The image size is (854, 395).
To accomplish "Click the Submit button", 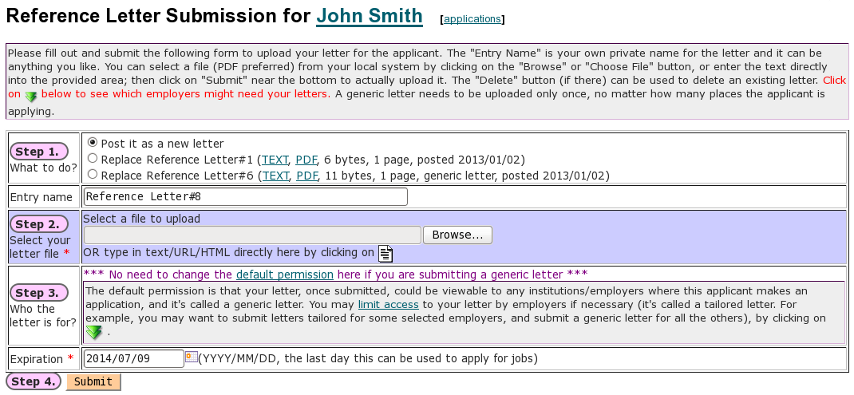I will pos(93,382).
